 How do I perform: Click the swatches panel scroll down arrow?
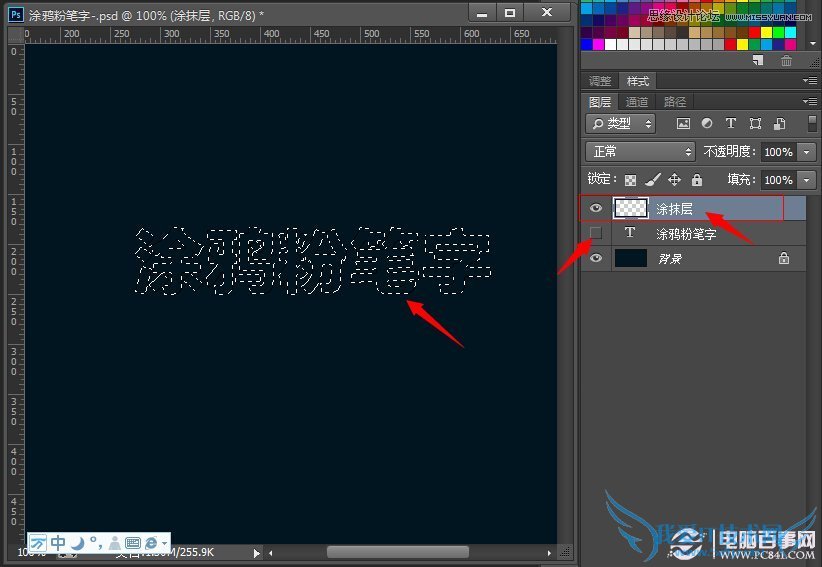click(x=813, y=44)
